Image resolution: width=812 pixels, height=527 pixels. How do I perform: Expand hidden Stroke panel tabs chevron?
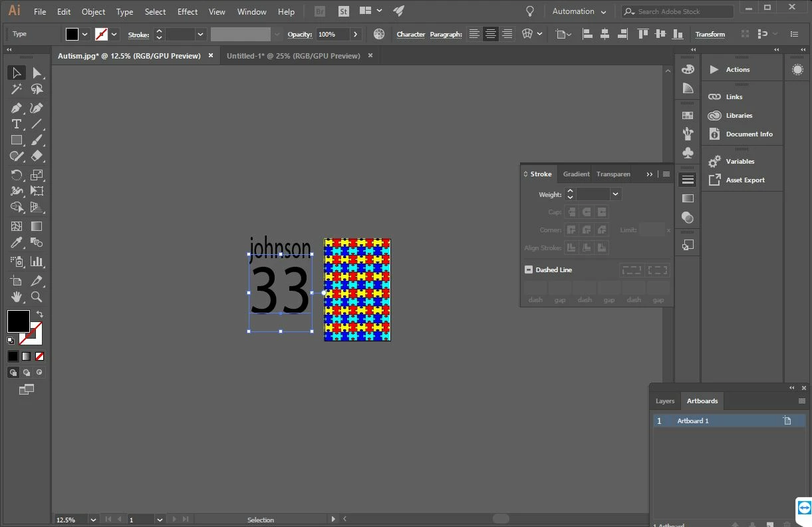tap(650, 174)
